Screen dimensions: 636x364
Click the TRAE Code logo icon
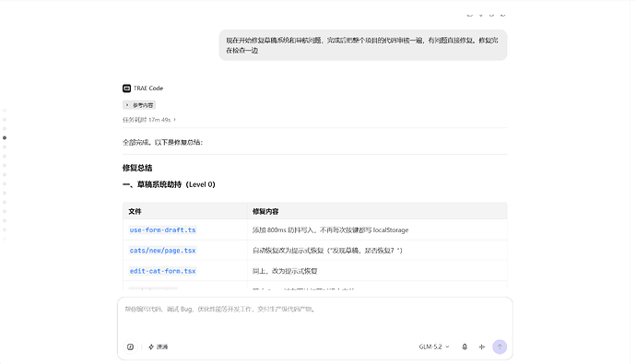click(126, 88)
